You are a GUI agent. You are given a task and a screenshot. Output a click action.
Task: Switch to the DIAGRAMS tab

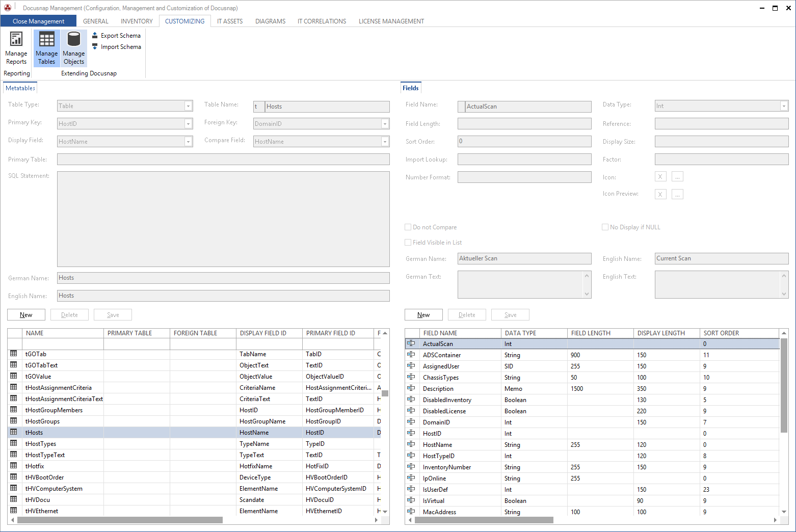pos(270,21)
